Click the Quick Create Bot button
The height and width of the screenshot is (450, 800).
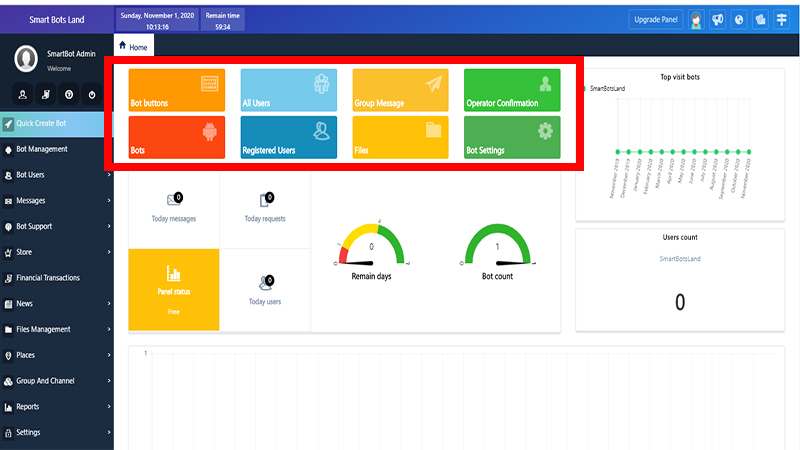[56, 124]
